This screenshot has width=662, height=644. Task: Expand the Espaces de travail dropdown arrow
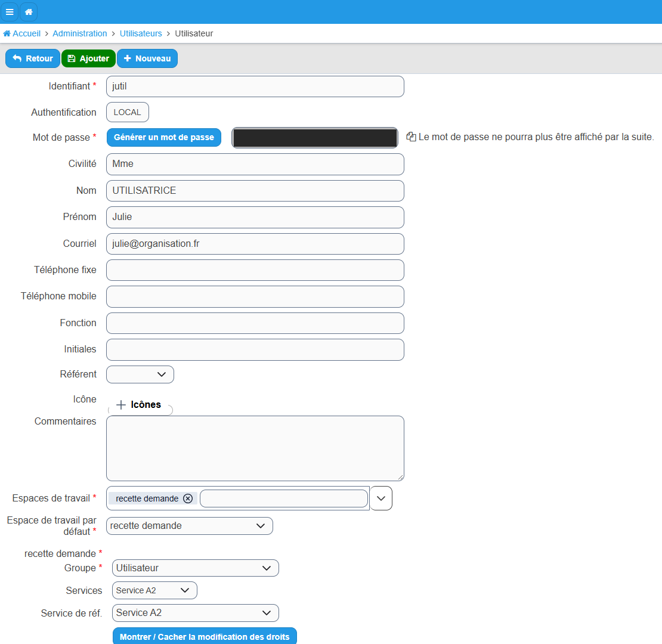[381, 499]
